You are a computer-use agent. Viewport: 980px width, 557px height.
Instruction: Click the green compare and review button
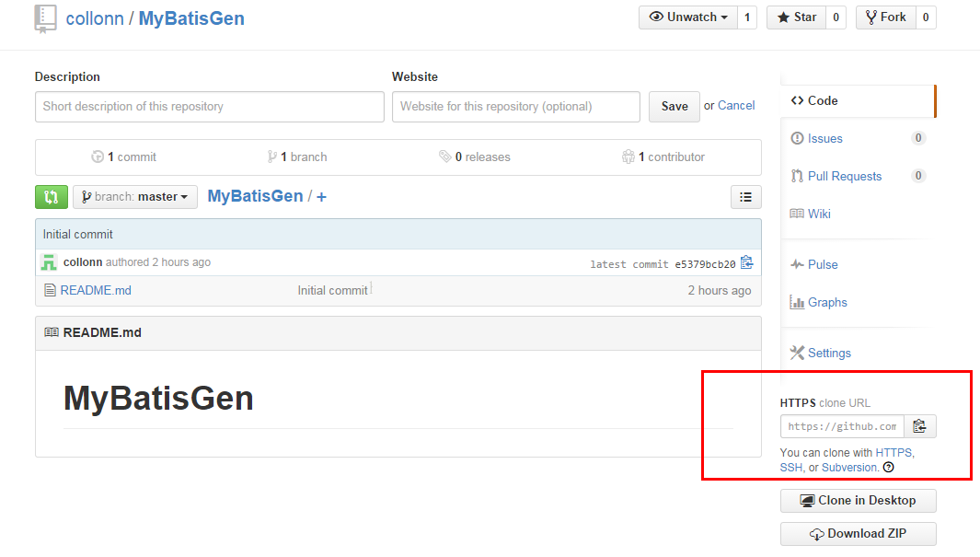pos(52,197)
